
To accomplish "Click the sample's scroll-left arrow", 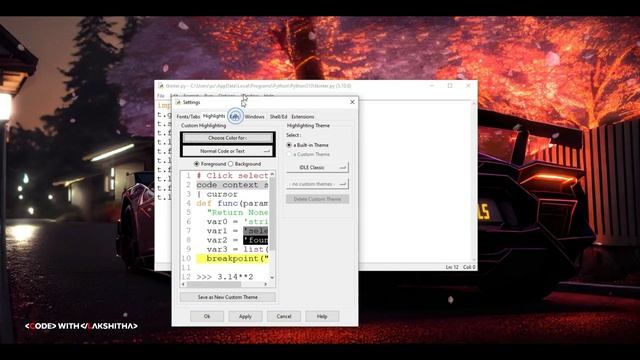I will (183, 284).
